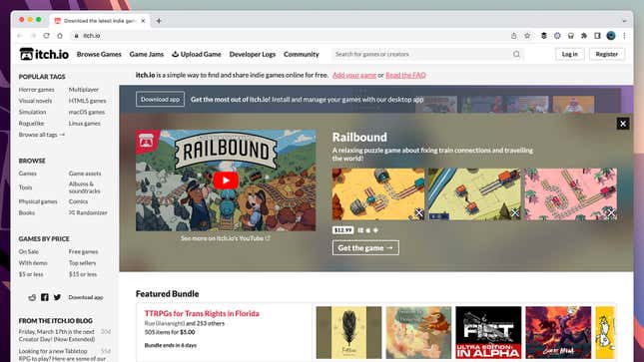The width and height of the screenshot is (644, 362).
Task: Click the itch.io logo
Action: [x=44, y=54]
